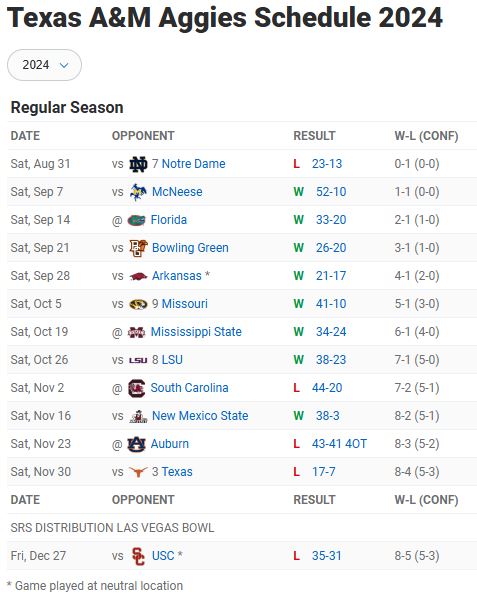Open the 43-41 4OT Auburn game result
The height and width of the screenshot is (600, 477).
(339, 444)
